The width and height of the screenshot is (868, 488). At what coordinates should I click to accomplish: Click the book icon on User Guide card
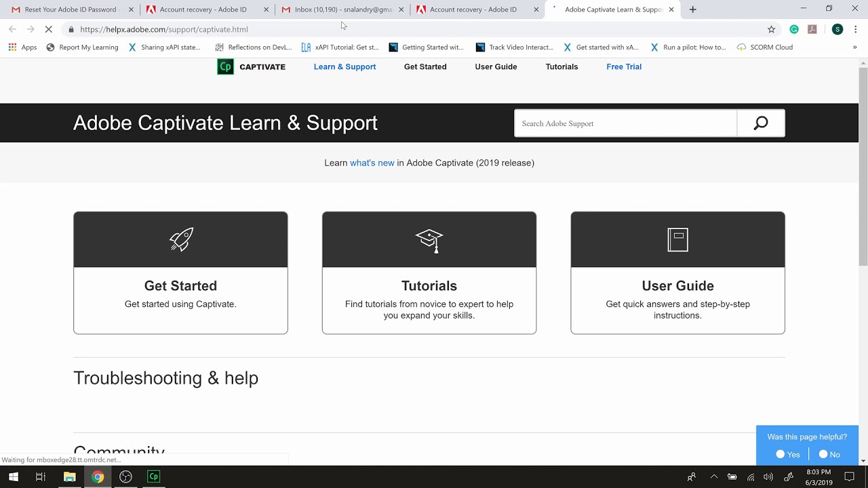(x=677, y=239)
